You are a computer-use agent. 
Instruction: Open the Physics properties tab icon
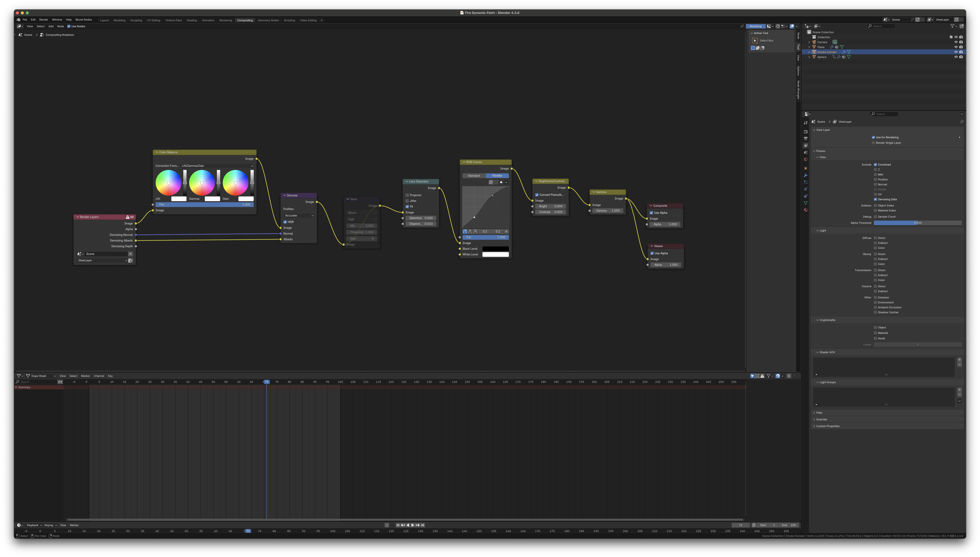click(806, 189)
